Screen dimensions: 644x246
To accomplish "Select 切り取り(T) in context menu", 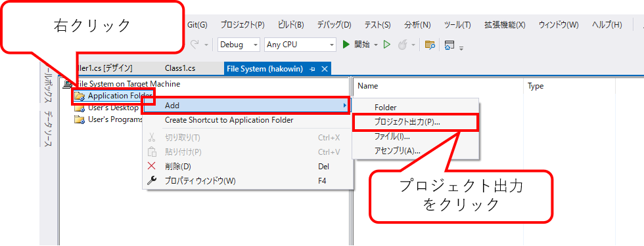I will [x=248, y=137].
